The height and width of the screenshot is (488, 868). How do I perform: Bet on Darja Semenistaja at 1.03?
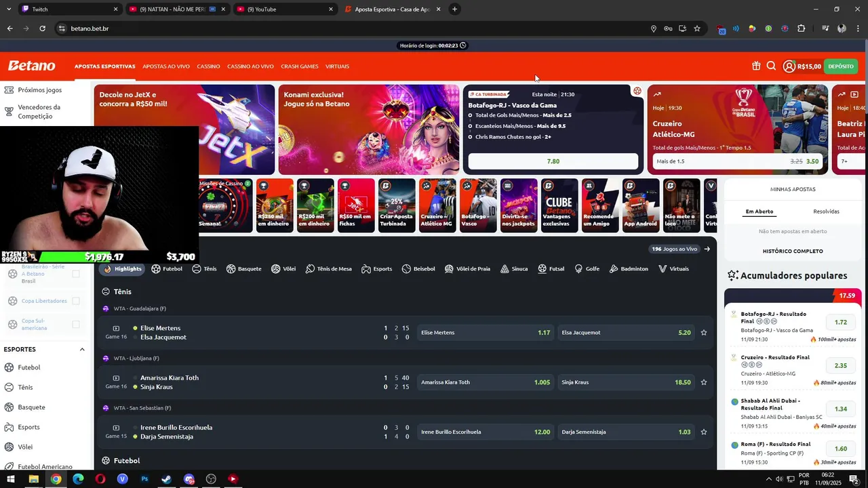tap(625, 432)
